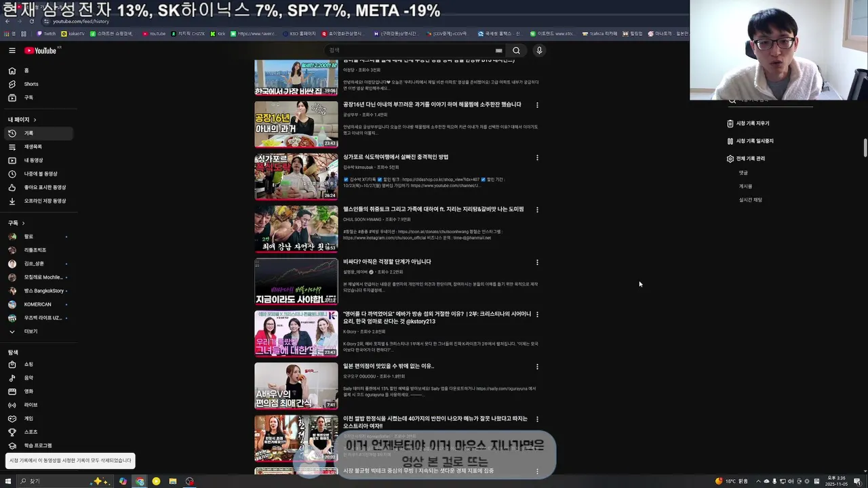
Task: Open more options for 이건 불법 한정식 video
Action: 537,419
